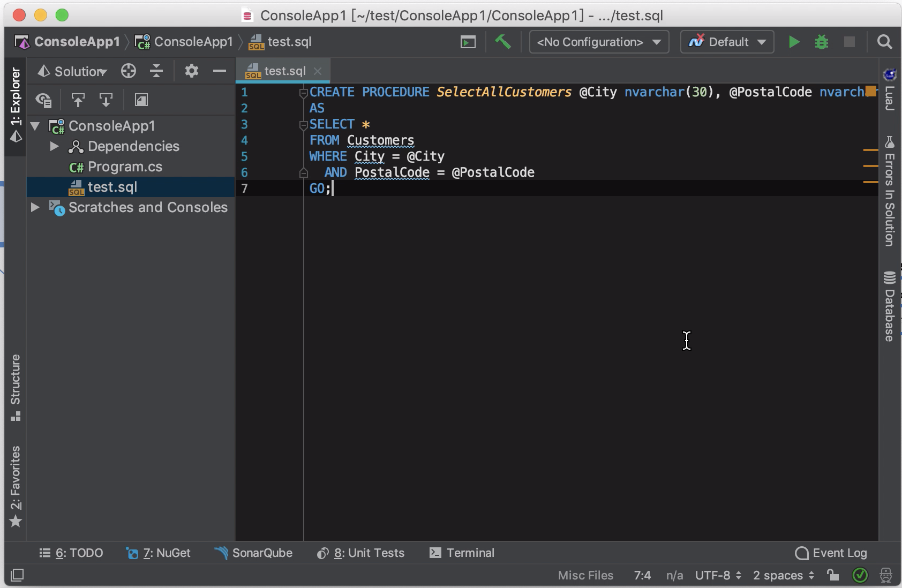The image size is (902, 588).
Task: Open Solution explorer gear settings
Action: click(x=191, y=71)
